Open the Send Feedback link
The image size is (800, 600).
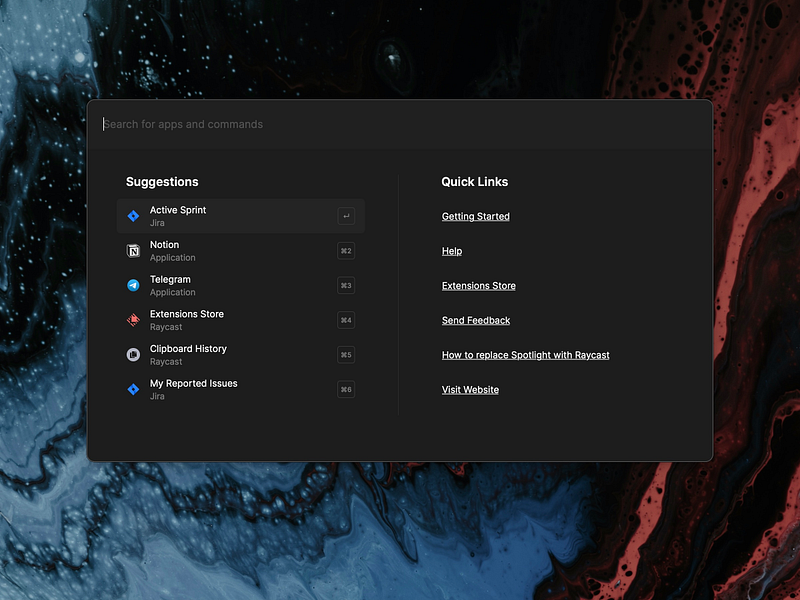coord(476,320)
